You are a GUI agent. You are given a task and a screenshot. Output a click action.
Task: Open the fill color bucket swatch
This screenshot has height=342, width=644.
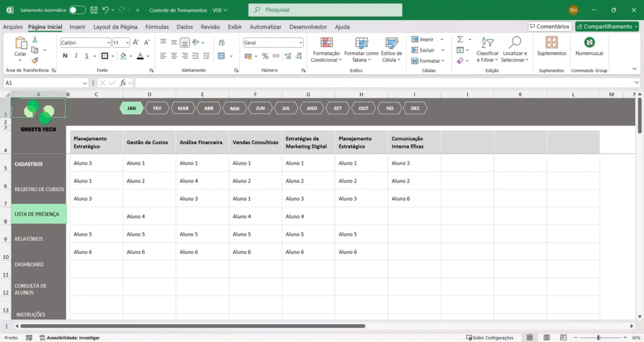point(123,56)
